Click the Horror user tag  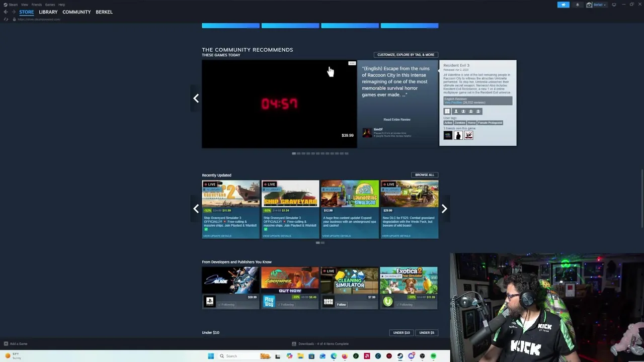point(471,123)
